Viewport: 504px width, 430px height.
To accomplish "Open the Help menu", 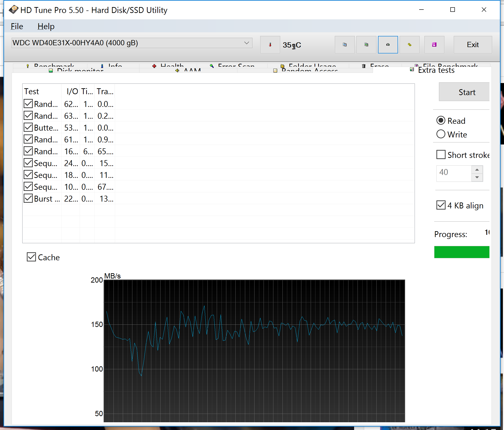I will (46, 26).
